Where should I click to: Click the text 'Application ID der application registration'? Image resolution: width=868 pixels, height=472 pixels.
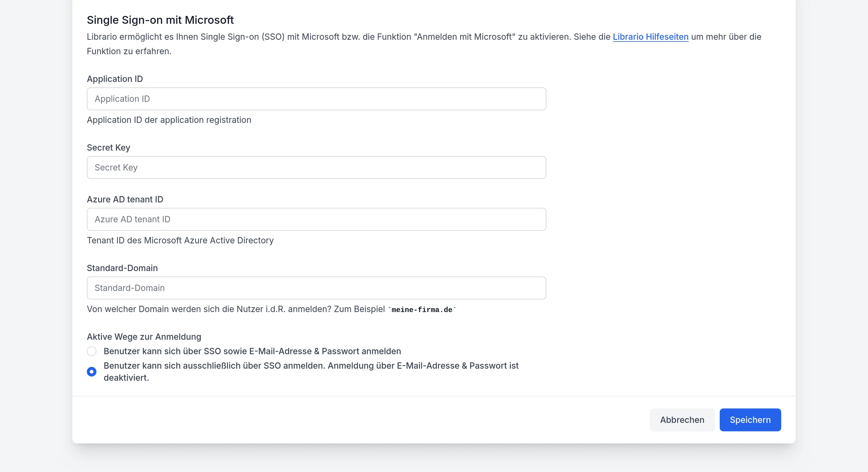169,120
